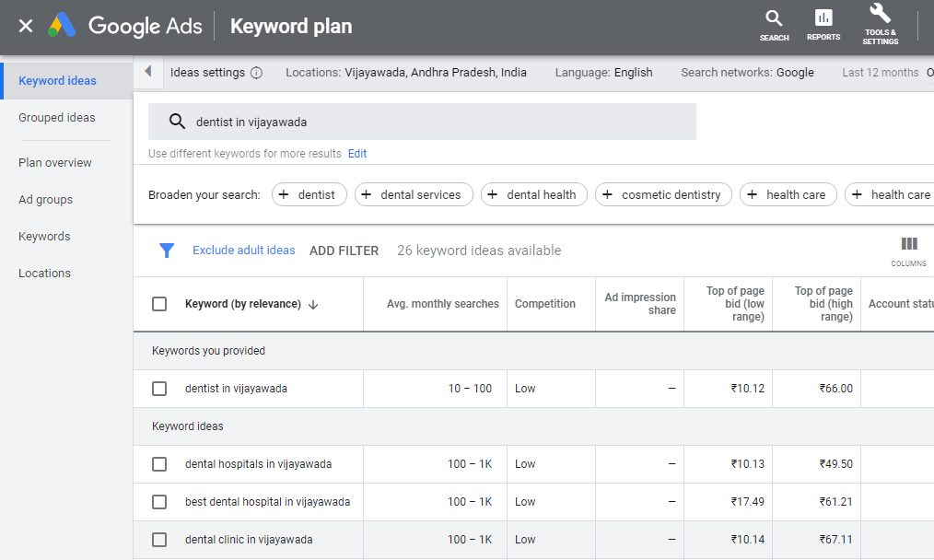Click the search magnifier in keyword box
934x560 pixels.
[x=177, y=122]
